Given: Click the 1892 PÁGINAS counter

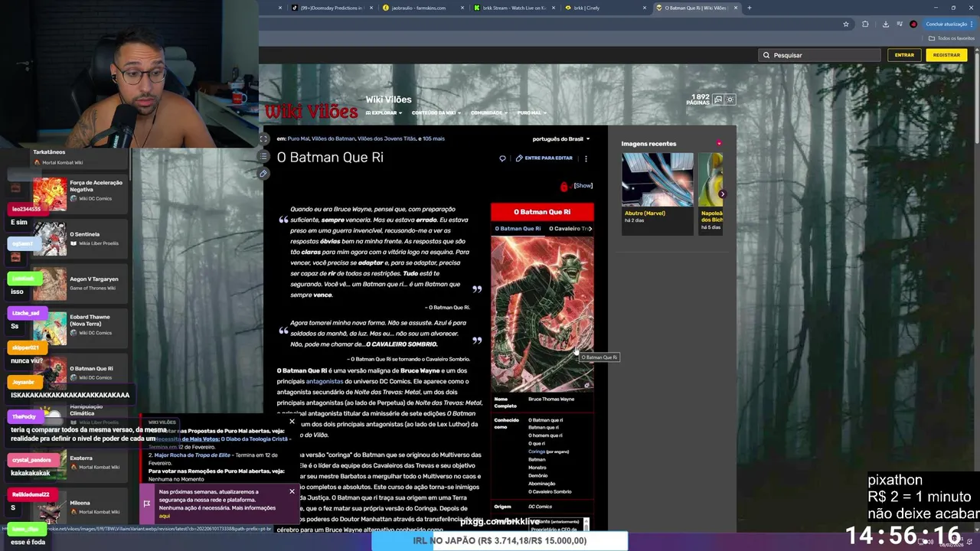Looking at the screenshot, I should click(699, 99).
